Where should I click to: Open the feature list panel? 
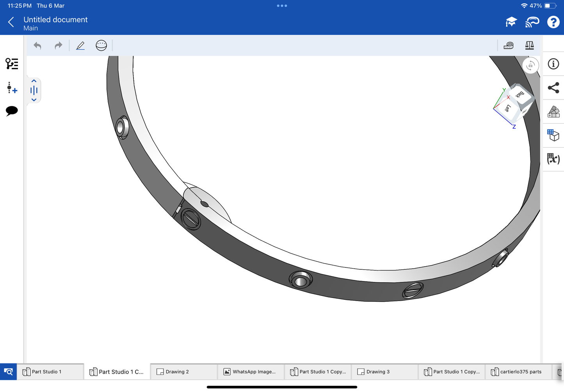(12, 64)
